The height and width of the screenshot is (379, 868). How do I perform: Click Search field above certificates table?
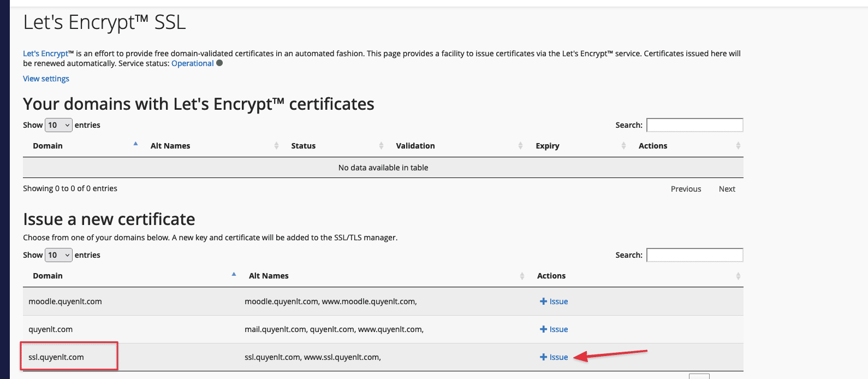click(694, 125)
